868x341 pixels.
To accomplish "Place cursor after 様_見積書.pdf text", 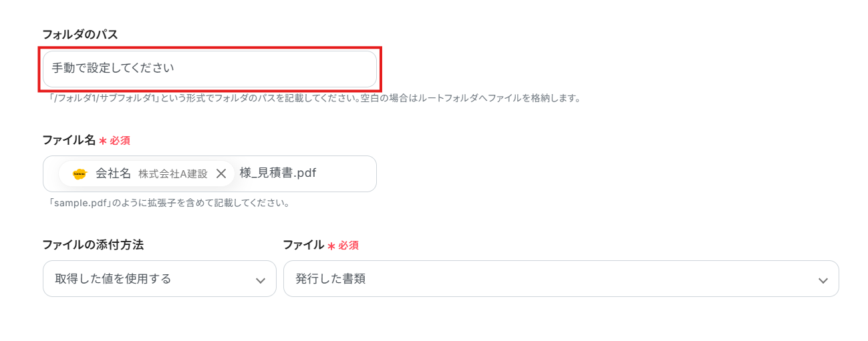I will point(317,174).
